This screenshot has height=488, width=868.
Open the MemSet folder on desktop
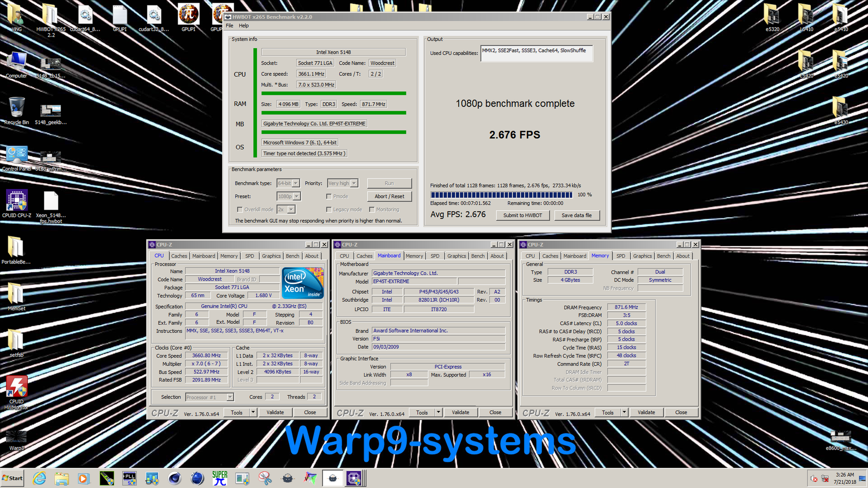17,296
